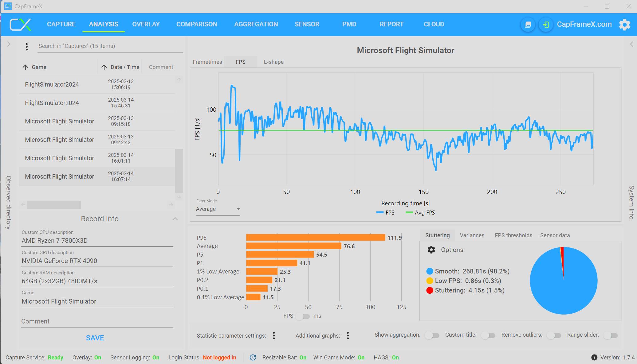Click the refresh icon in status bar
Viewport: 637px width, 364px height.
coord(253,357)
